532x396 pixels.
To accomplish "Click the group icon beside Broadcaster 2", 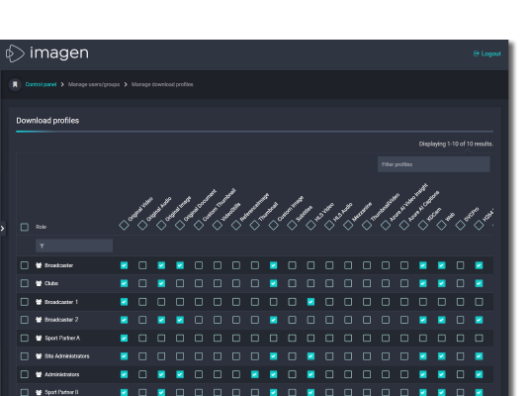I will click(39, 320).
